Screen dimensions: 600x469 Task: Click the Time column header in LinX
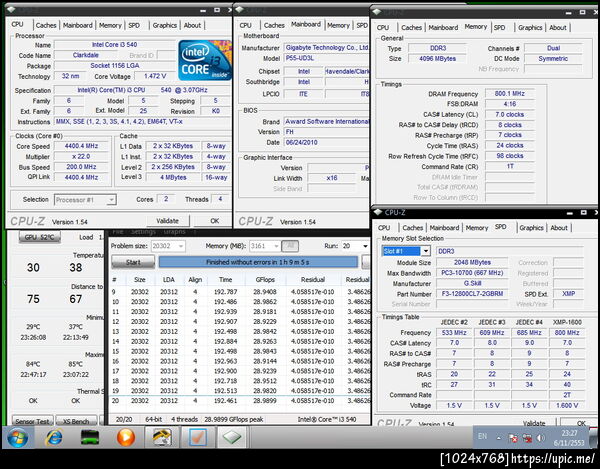[x=225, y=280]
